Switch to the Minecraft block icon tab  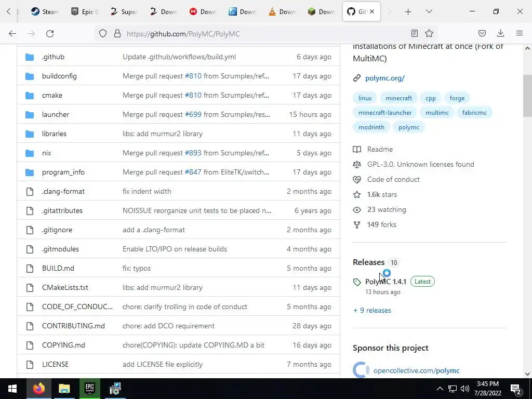point(321,11)
